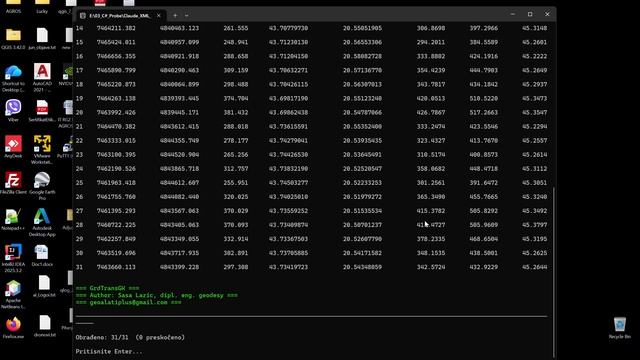Image resolution: width=640 pixels, height=360 pixels.
Task: Launch the Autodesk Desktop App shortcut
Action: tap(42, 222)
